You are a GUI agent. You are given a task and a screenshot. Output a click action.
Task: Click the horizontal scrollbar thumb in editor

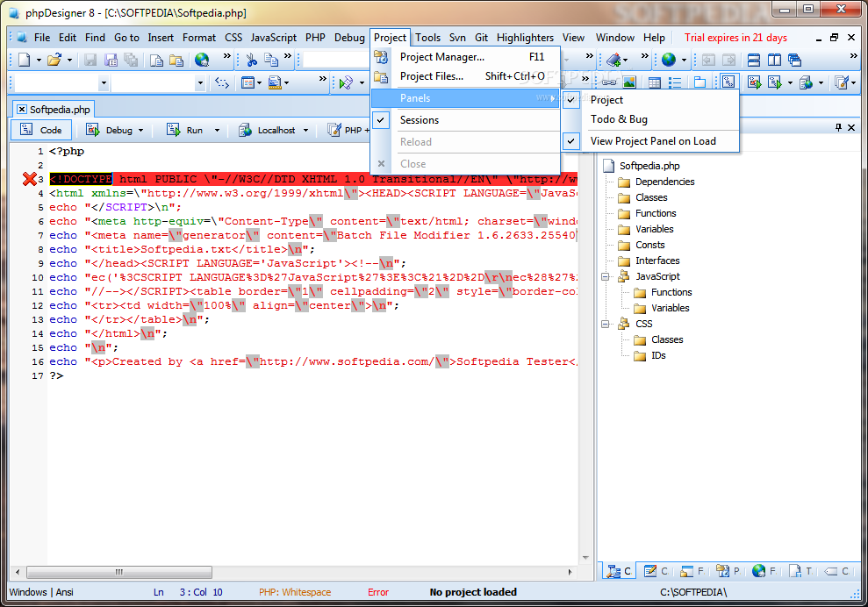119,572
